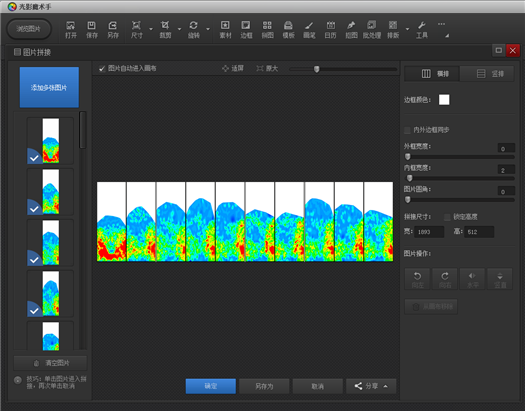Check the 锁定高度 checkbox
The image size is (525, 411).
(447, 217)
